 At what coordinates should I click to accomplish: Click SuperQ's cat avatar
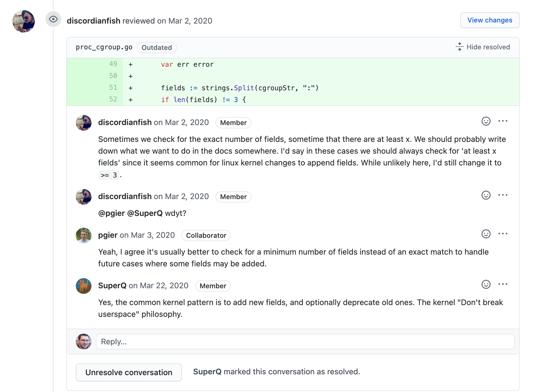(83, 286)
